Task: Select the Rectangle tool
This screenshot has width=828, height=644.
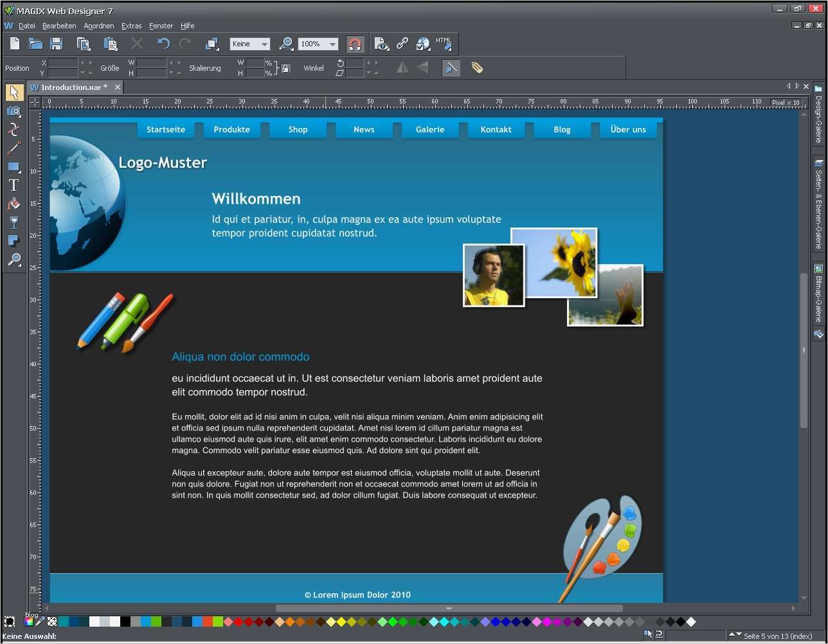Action: [x=14, y=167]
